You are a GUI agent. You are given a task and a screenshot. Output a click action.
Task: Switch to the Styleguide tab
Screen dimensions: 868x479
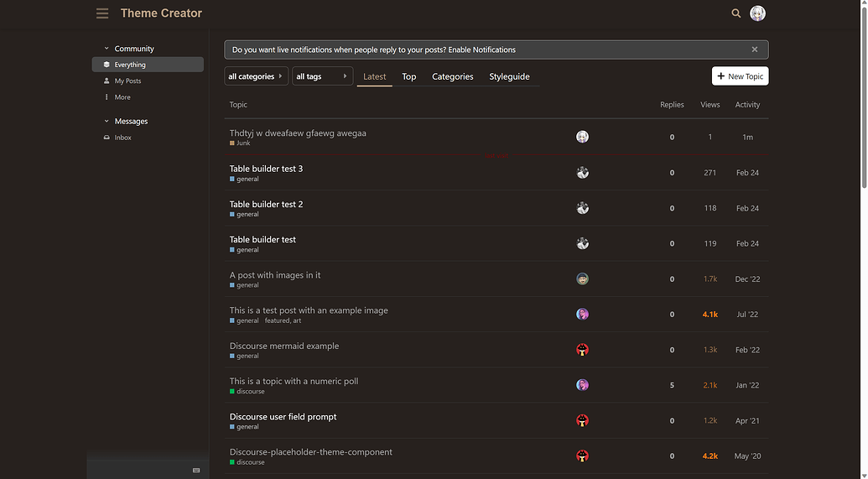pyautogui.click(x=509, y=76)
